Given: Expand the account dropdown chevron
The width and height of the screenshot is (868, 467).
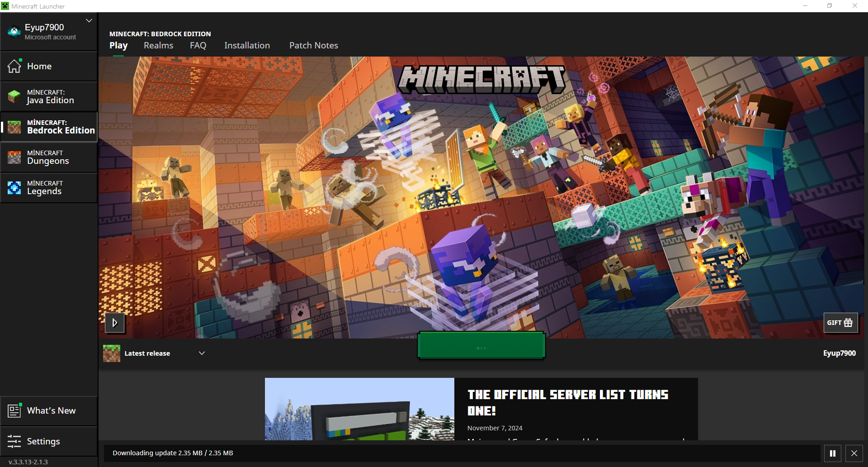Looking at the screenshot, I should [x=89, y=21].
